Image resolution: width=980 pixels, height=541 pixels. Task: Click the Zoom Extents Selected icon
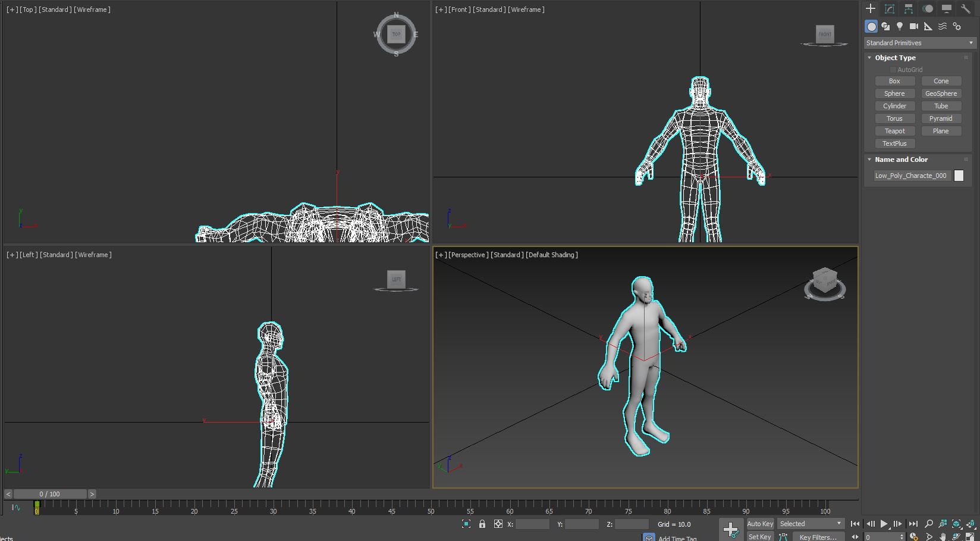coord(956,524)
